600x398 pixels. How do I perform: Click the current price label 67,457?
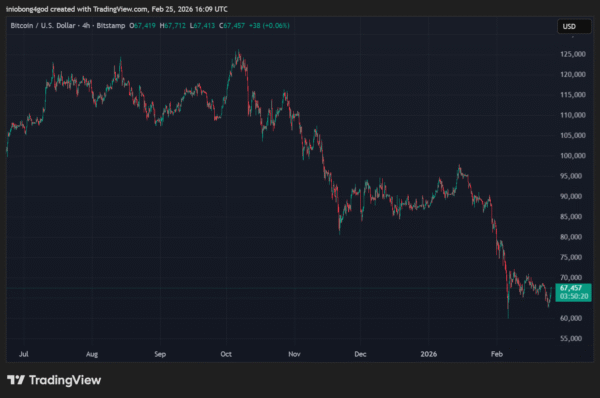[571, 288]
